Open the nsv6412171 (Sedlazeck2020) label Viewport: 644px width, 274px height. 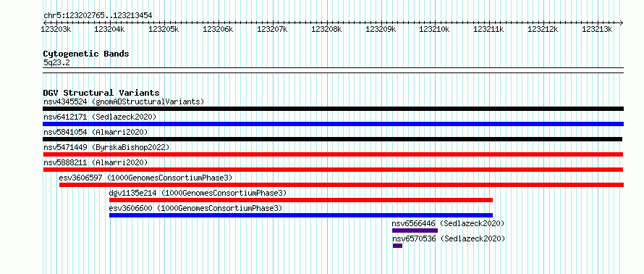pyautogui.click(x=100, y=117)
